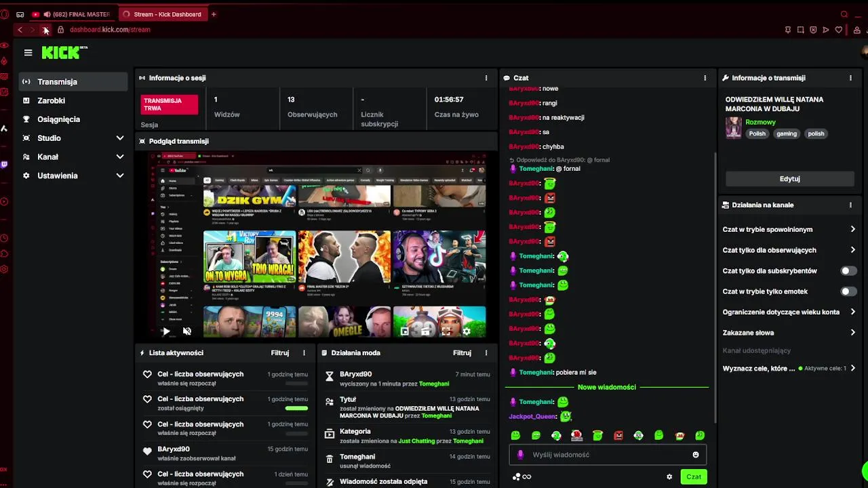
Task: Click the red angry emote in quick bar
Action: pos(618,435)
